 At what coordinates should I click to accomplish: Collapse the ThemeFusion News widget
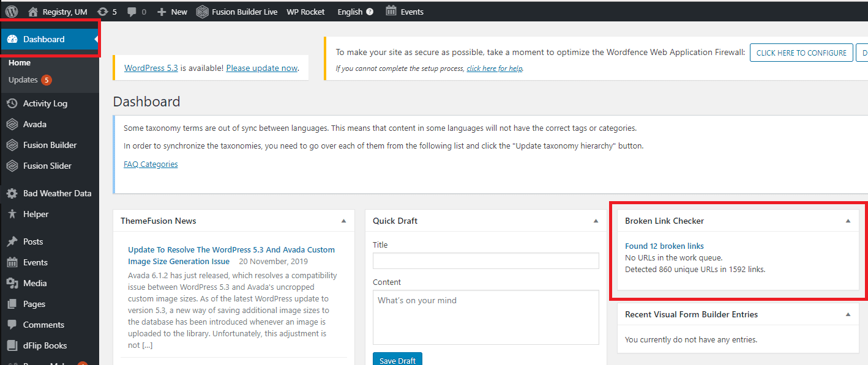click(x=343, y=221)
